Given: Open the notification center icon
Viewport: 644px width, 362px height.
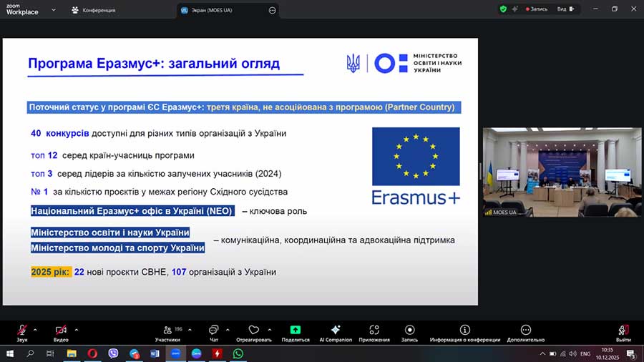Looking at the screenshot, I should 631,354.
